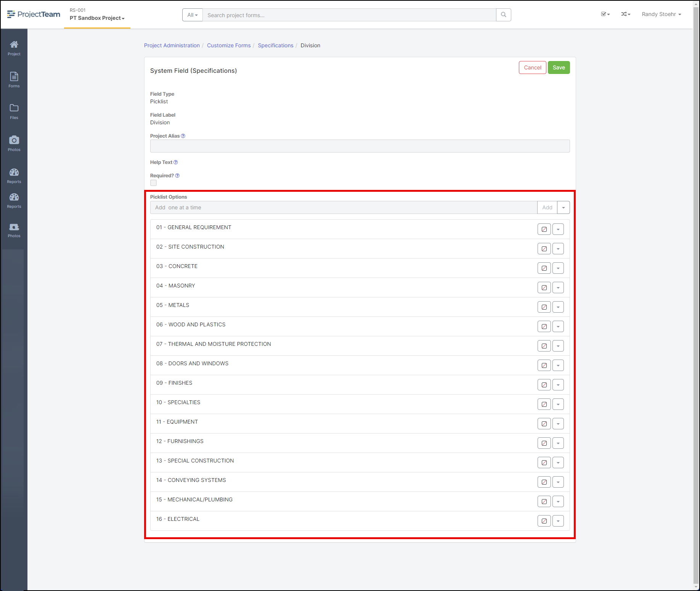700x591 pixels.
Task: Open dropdown for 14 - CONVEYING SYSTEMS row
Action: (558, 482)
